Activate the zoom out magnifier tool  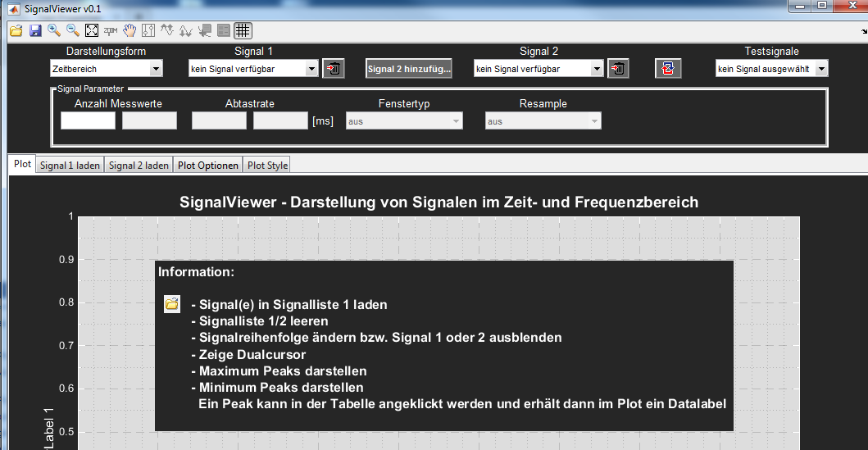[x=72, y=30]
